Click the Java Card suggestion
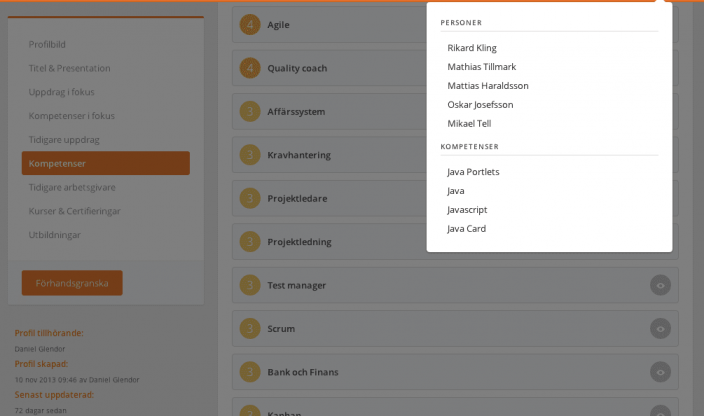Viewport: 704px width, 416px height. tap(466, 229)
